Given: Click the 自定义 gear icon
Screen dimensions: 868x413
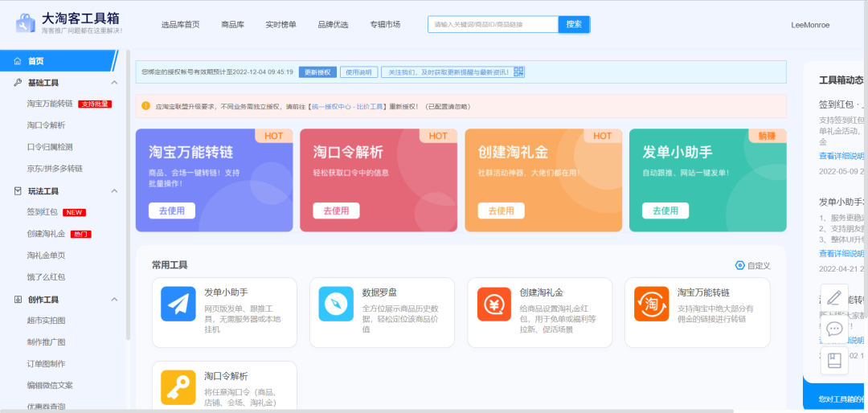Looking at the screenshot, I should pos(739,266).
